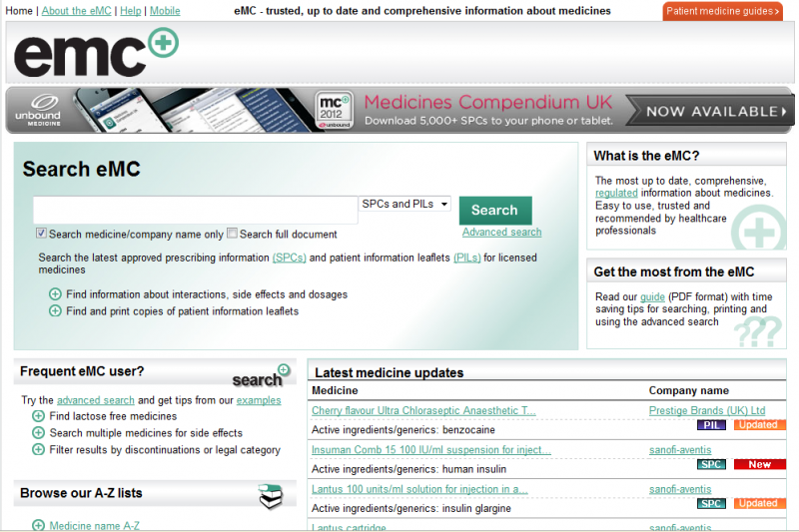The width and height of the screenshot is (799, 532).
Task: Open the Mobile link in top navigation
Action: click(x=165, y=11)
